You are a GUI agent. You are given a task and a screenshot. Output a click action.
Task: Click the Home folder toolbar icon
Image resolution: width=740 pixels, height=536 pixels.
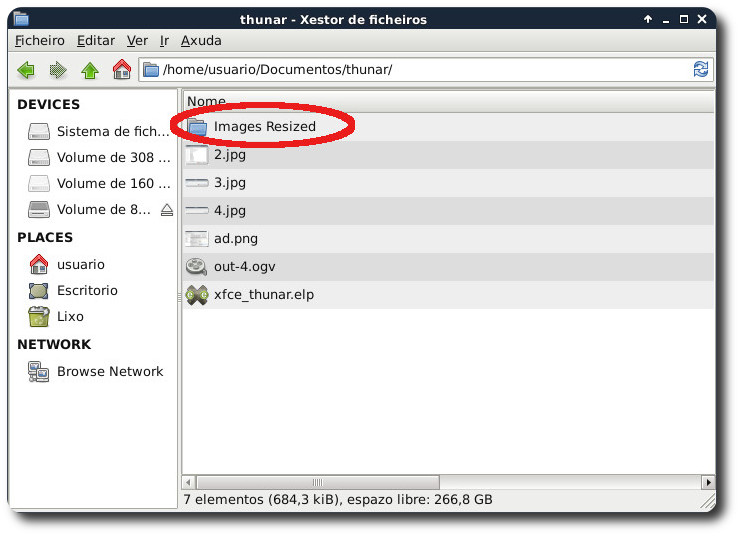point(122,70)
